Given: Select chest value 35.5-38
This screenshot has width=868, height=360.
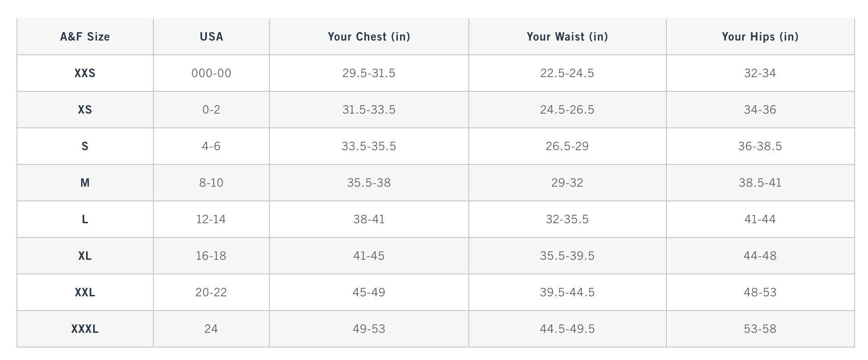Looking at the screenshot, I should click(369, 183).
